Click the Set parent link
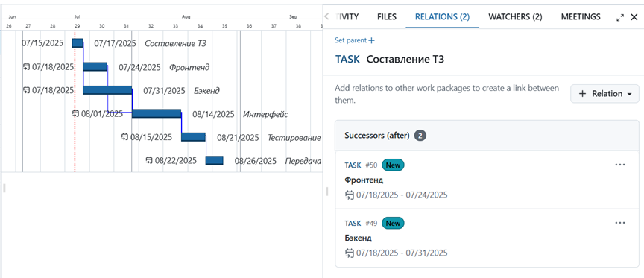Screen dimensions: 644x278 [350, 40]
